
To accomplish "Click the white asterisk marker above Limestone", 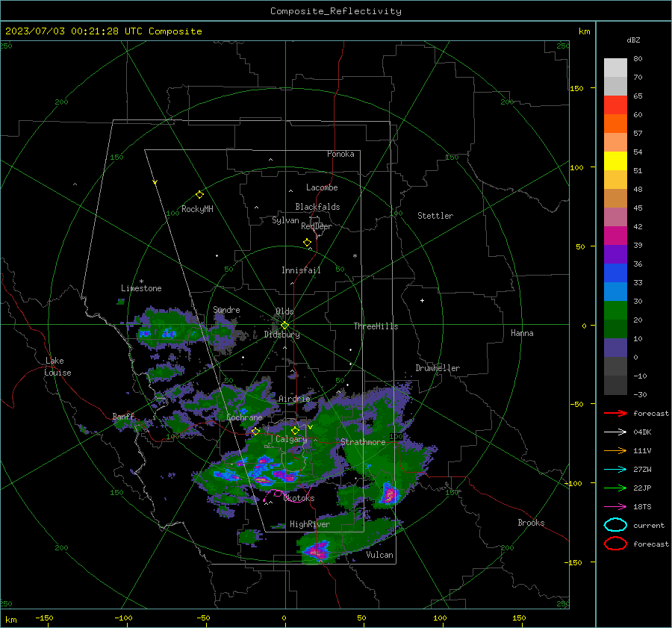I will [x=141, y=282].
